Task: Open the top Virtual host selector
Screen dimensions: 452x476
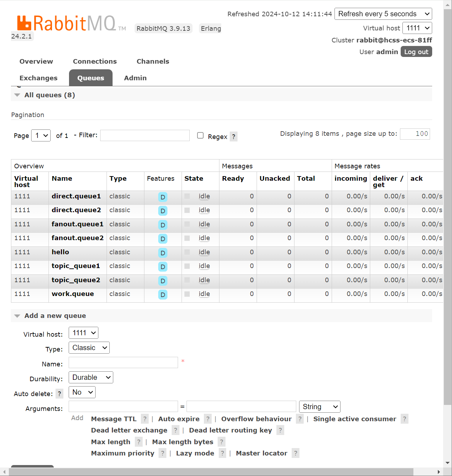Action: coord(417,28)
